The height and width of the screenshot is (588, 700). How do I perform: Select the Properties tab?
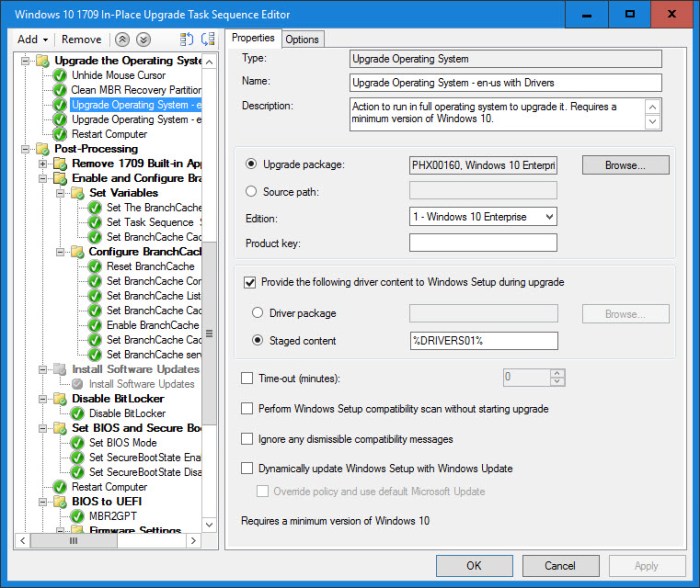(252, 38)
